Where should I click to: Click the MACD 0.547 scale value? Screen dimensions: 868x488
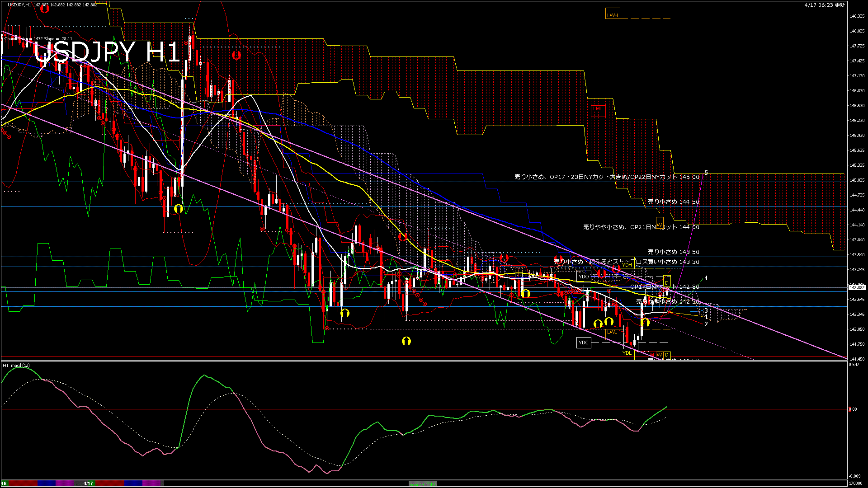coord(854,365)
